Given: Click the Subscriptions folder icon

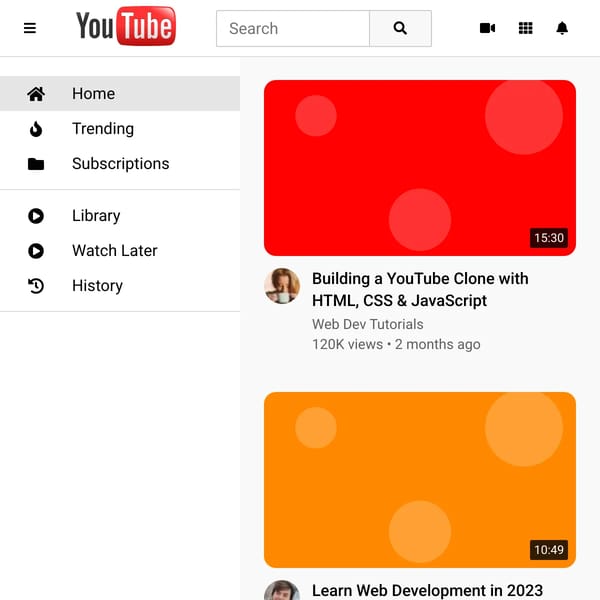Looking at the screenshot, I should (36, 164).
